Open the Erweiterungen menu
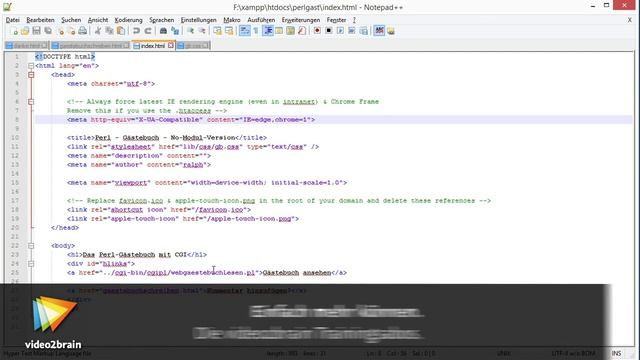Viewport: 640px width, 360px height. [x=301, y=20]
